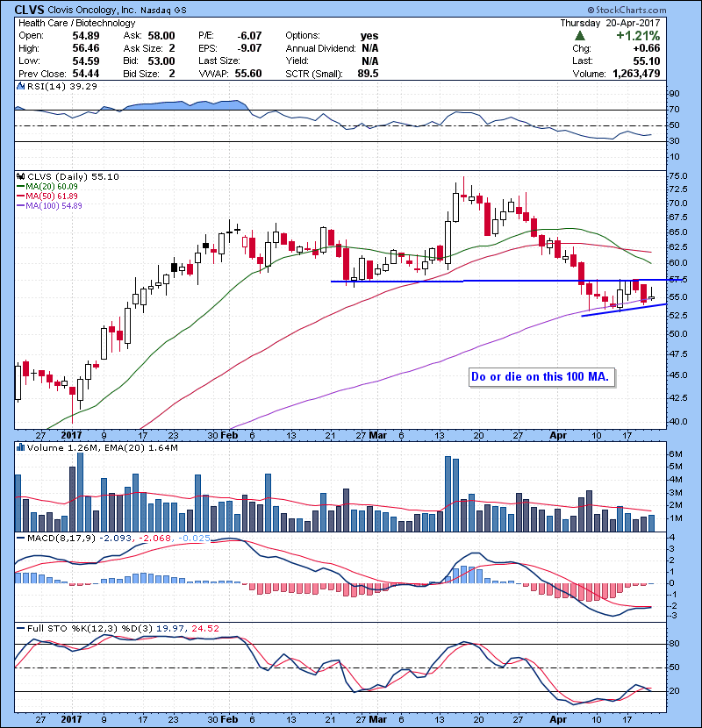The image size is (702, 728).
Task: Click the 90 level on the RSI axis
Action: click(x=674, y=93)
